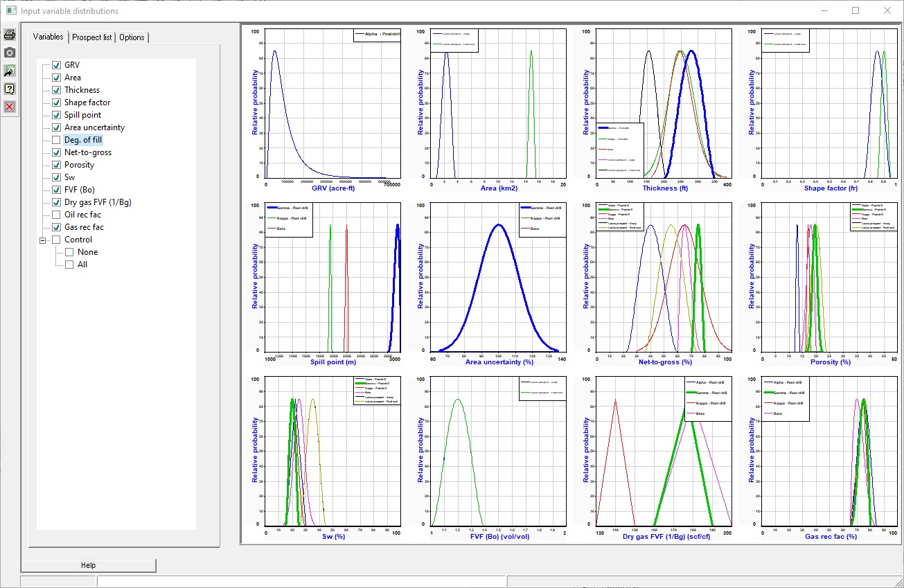
Task: Open the question mark help icon
Action: point(10,89)
